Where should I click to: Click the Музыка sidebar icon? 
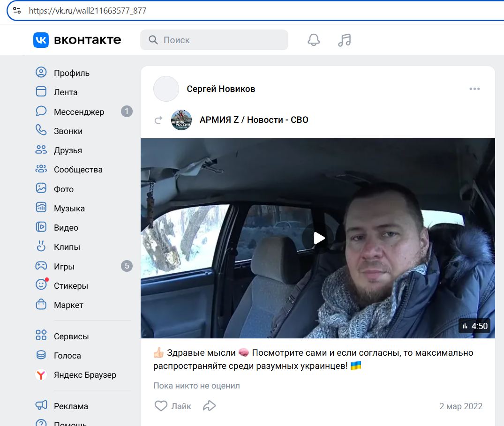tap(41, 208)
